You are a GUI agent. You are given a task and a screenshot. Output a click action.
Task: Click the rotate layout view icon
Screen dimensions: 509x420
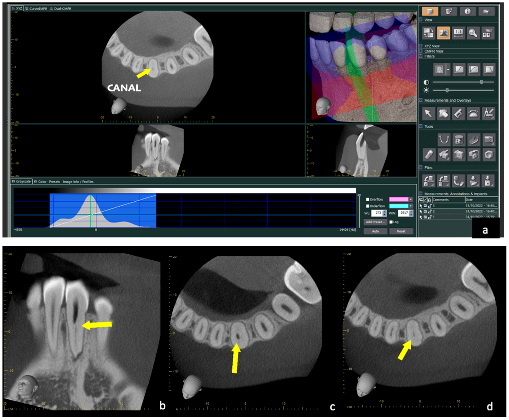429,33
